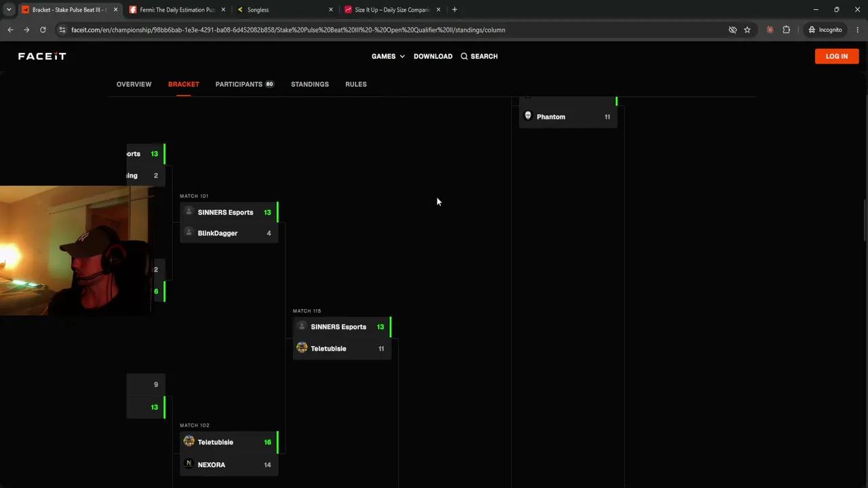
Task: Close the Songless browser tab
Action: click(331, 9)
